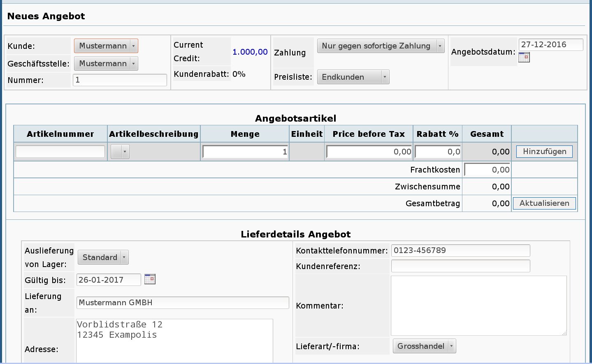The width and height of the screenshot is (592, 364).
Task: Click the Menge quantity field
Action: [x=245, y=152]
